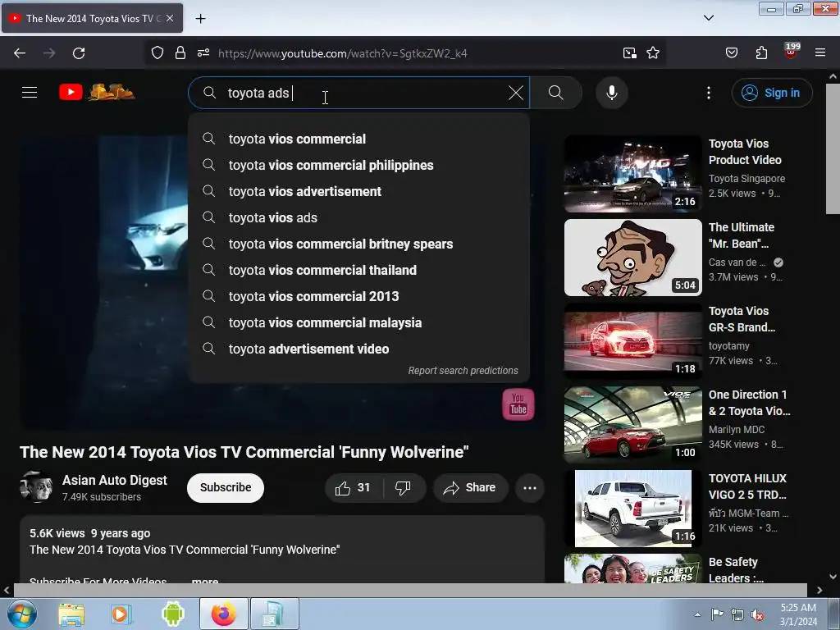Screen dimensions: 840x630
Task: Reload the page with refresh icon
Action: (x=79, y=53)
